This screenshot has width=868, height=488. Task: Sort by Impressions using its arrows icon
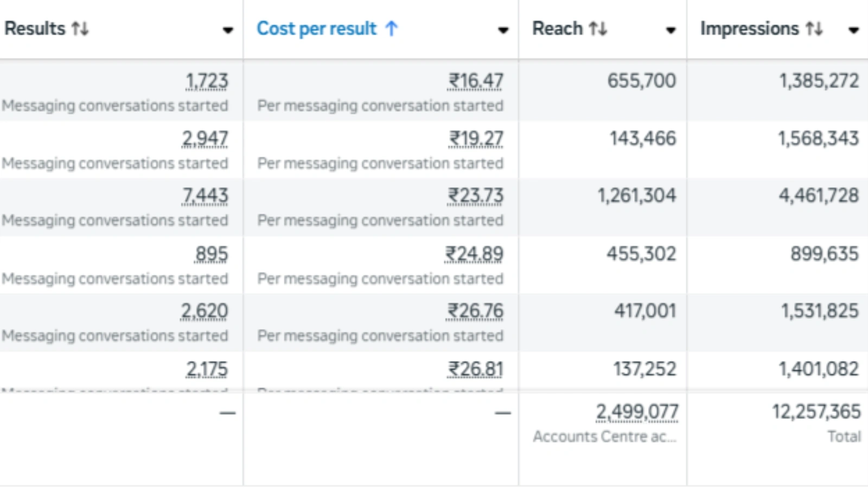(814, 29)
